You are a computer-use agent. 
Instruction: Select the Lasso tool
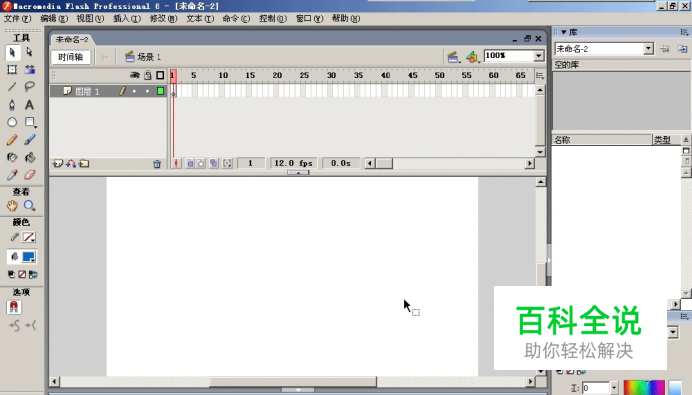(30, 87)
